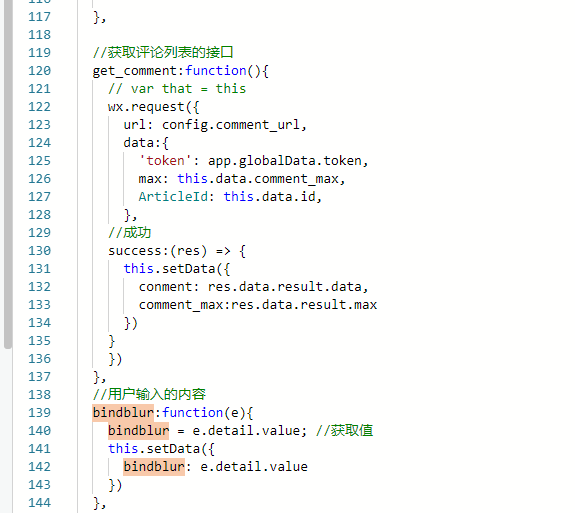Click highlighted bindblur on line 142
Image resolution: width=575 pixels, height=513 pixels.
[x=154, y=466]
